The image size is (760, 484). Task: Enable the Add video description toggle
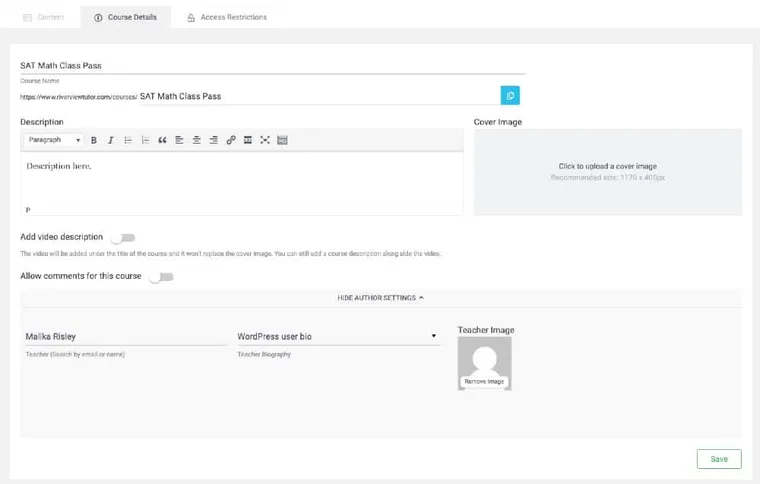122,237
